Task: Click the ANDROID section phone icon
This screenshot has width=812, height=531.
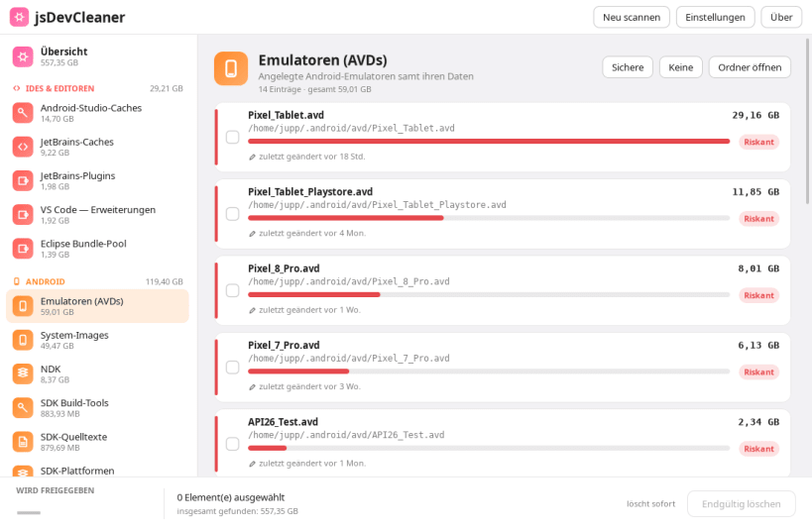Action: 17,281
